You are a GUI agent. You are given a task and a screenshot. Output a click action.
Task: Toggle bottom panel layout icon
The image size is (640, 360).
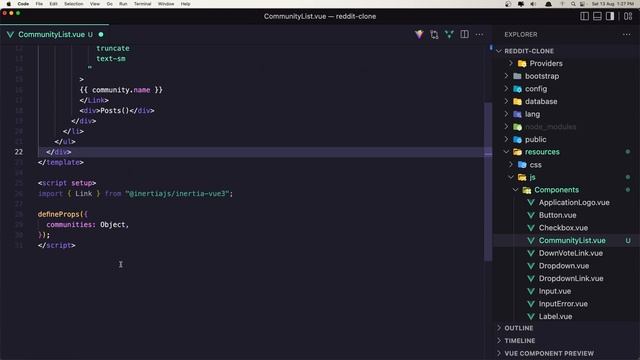597,16
